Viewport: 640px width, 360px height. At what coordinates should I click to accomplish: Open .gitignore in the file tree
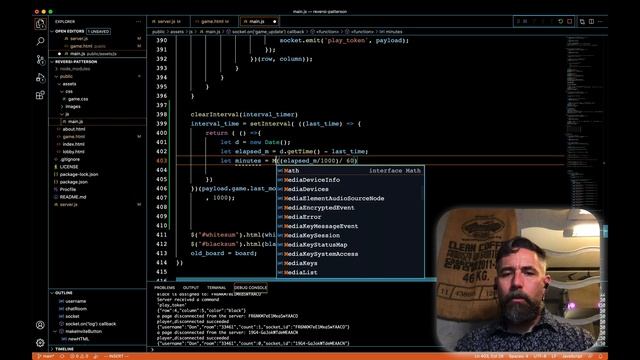point(69,159)
